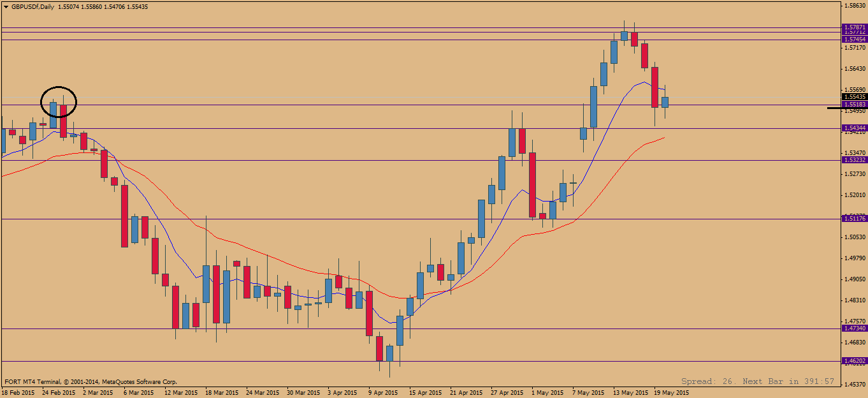The image size is (868, 398).
Task: Click the 15 Apr 2015 date label
Action: [x=426, y=393]
